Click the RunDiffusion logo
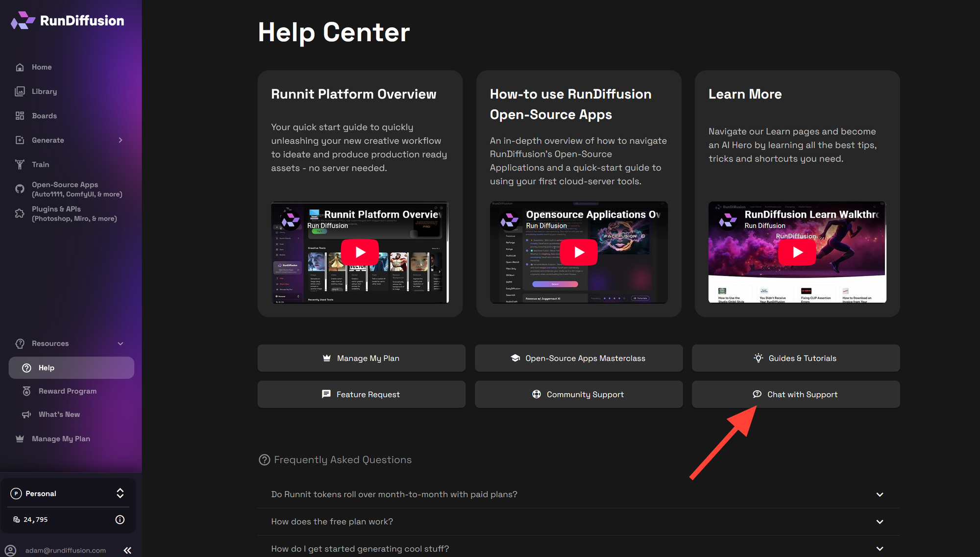This screenshot has width=980, height=557. (68, 21)
